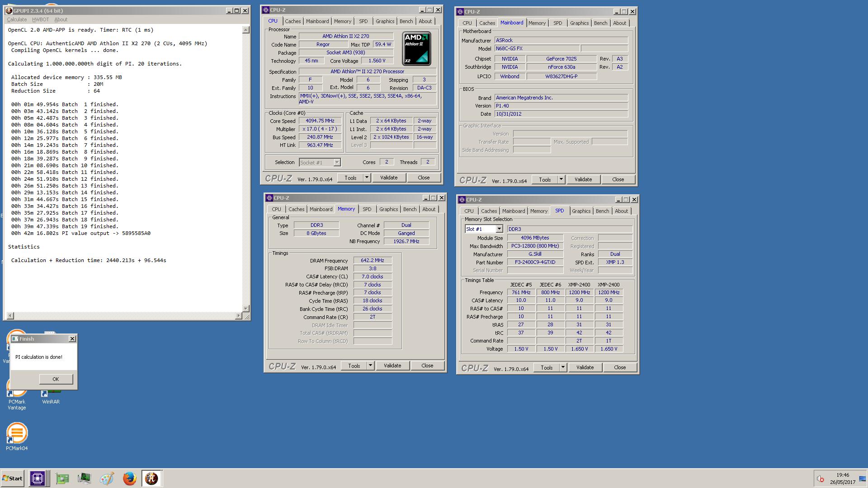868x488 pixels.
Task: Expand the Tools dropdown arrow in Mainboard window
Action: click(x=561, y=179)
